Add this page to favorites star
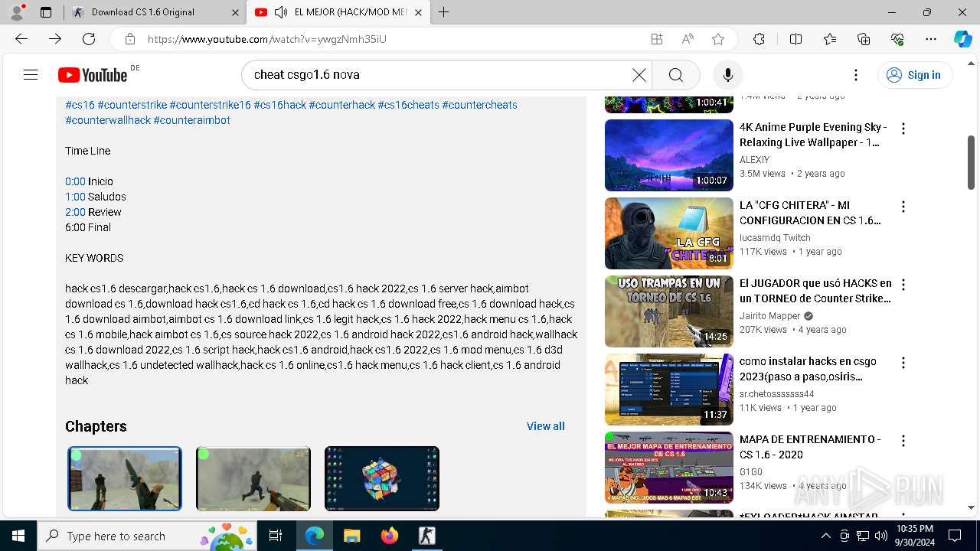 tap(718, 39)
